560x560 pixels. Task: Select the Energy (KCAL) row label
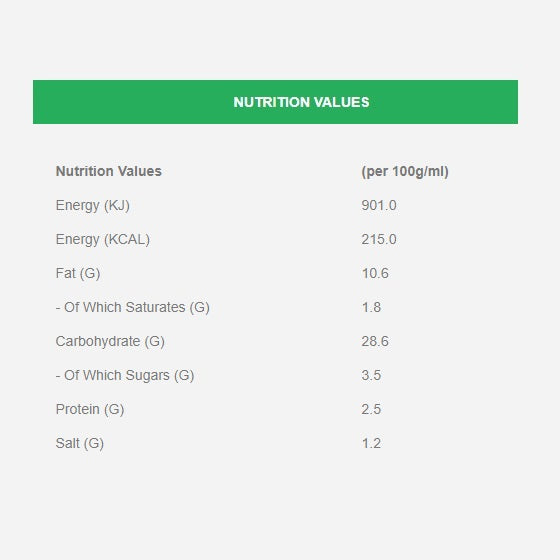[x=102, y=240]
